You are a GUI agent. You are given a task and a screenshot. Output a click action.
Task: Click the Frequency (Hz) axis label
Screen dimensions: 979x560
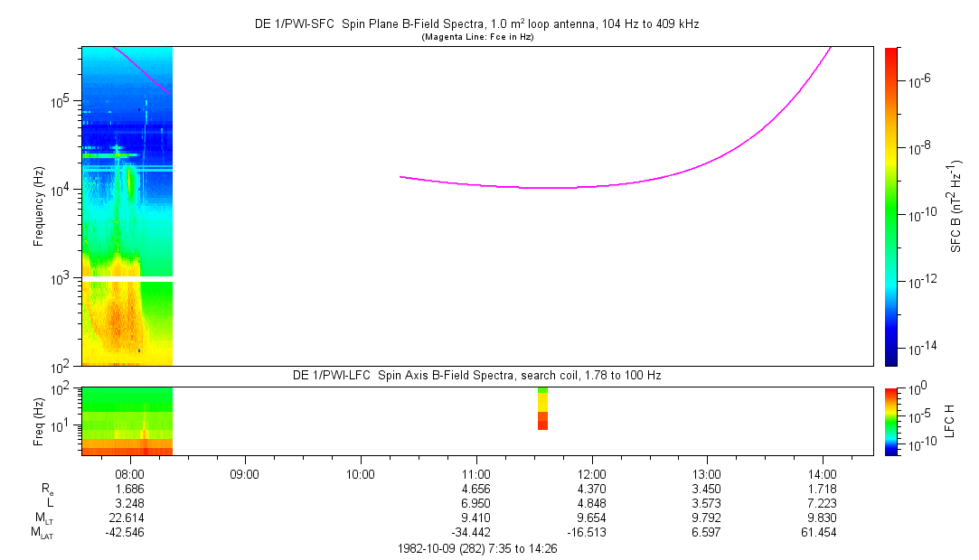[39, 207]
